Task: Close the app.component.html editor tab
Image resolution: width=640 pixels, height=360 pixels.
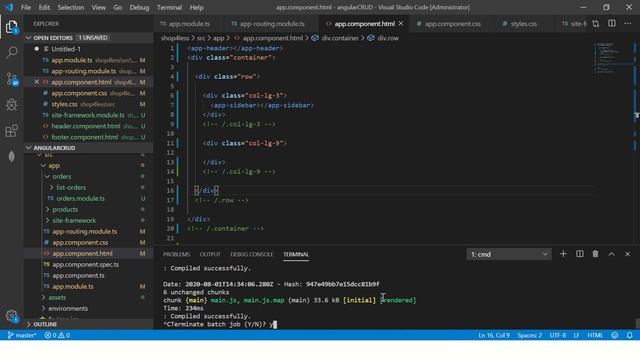Action: tap(401, 24)
